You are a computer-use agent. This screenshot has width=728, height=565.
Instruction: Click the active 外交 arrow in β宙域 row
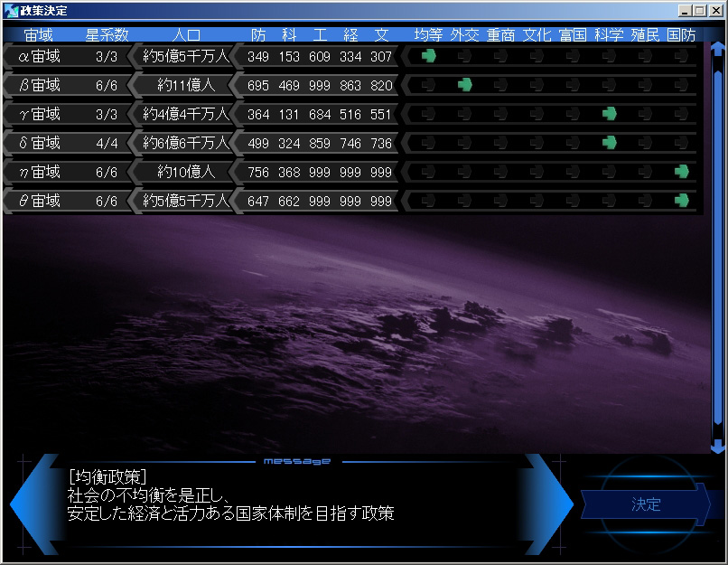[464, 85]
